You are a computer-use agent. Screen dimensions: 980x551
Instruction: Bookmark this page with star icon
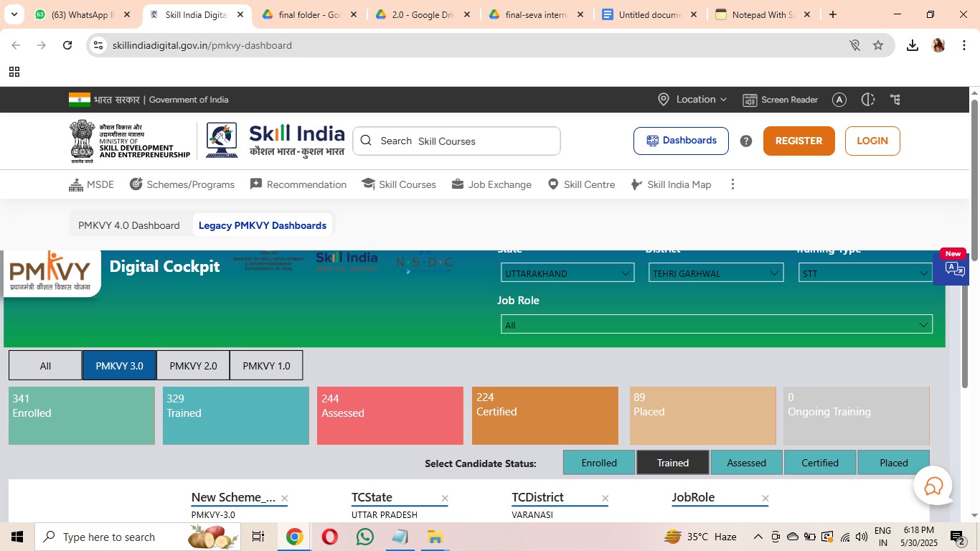coord(878,45)
